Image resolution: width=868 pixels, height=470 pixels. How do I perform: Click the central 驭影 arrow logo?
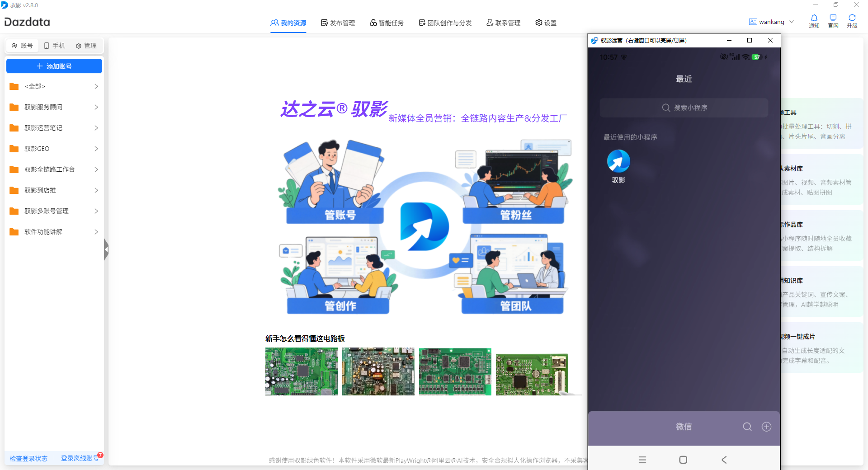point(424,226)
